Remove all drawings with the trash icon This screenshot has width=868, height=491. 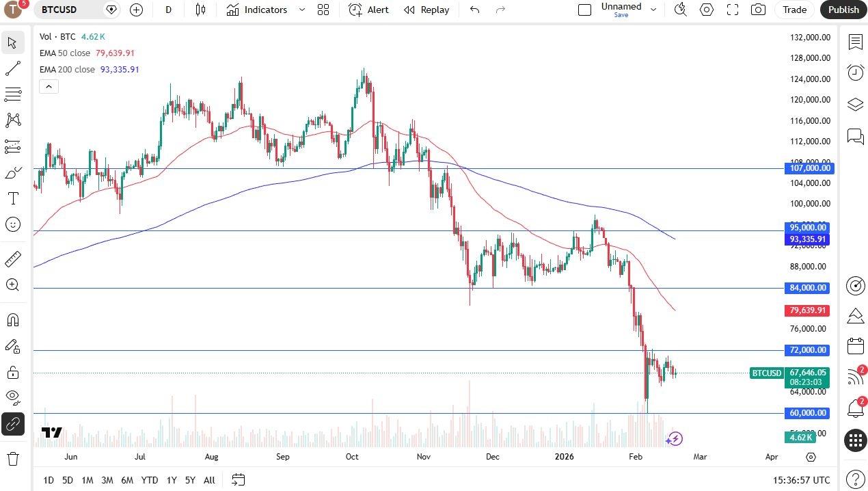point(12,458)
